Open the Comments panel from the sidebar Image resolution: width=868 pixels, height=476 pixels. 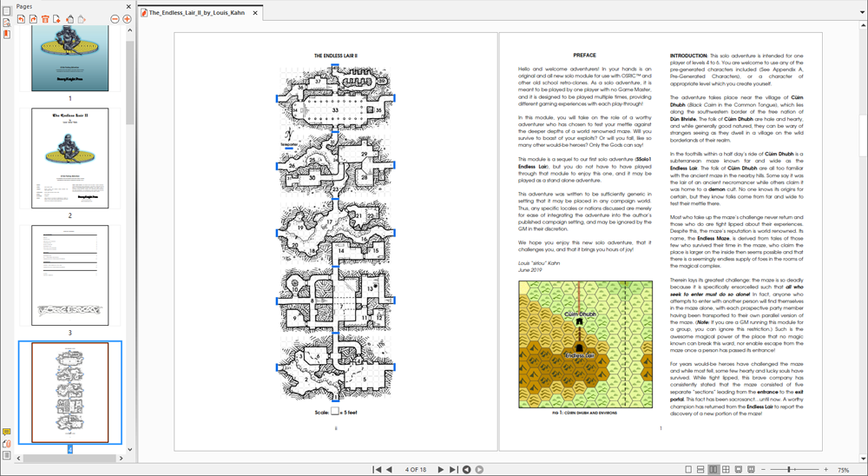point(6,432)
